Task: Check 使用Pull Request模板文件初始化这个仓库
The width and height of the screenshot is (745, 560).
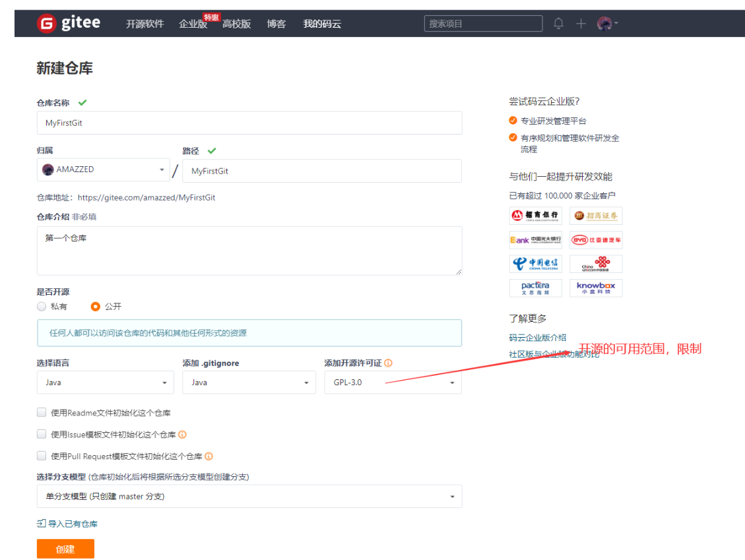Action: pyautogui.click(x=42, y=456)
